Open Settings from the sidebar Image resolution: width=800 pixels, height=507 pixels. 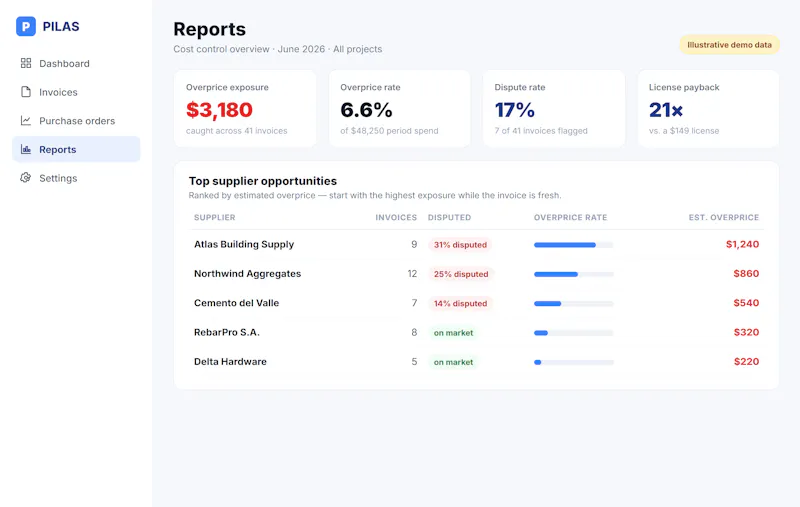76,178
